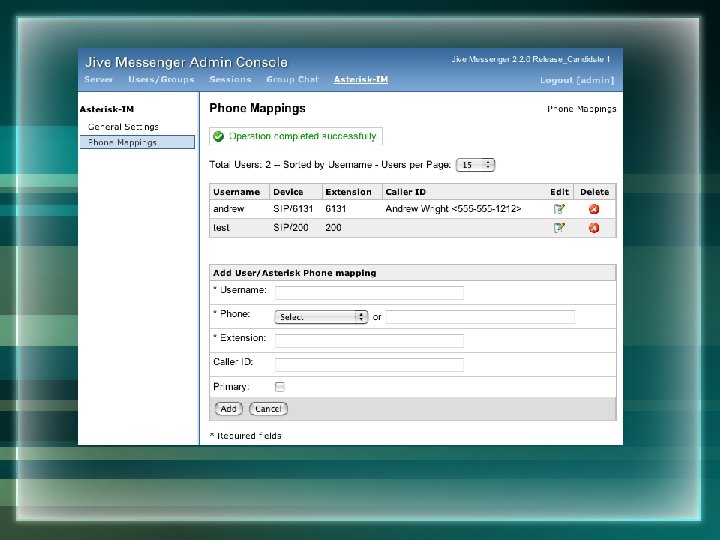The width and height of the screenshot is (720, 540).
Task: Click the 'Jive Messenger Admin Console' title
Action: 186,62
